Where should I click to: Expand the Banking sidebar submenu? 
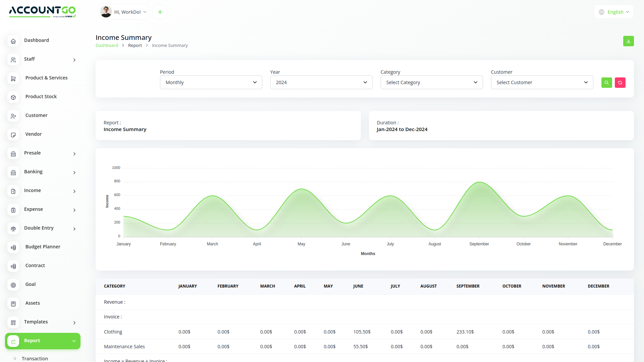tap(74, 173)
